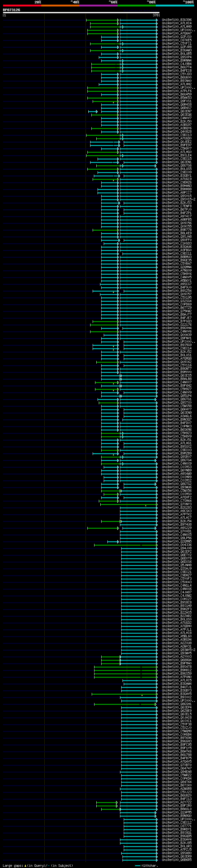Click UniRef100_B6U459 label

click(x=177, y=94)
